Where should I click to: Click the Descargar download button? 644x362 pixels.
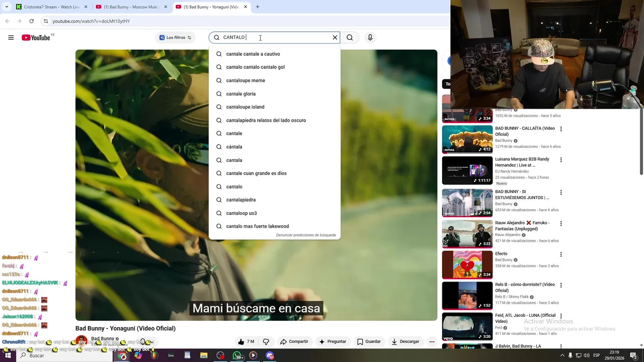coord(405,341)
